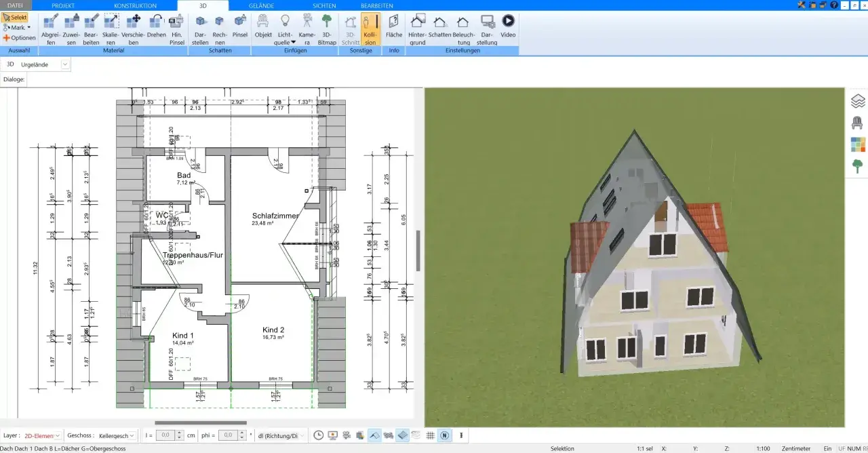Open the furniture chair sidebar icon
The image size is (868, 453).
(x=858, y=123)
